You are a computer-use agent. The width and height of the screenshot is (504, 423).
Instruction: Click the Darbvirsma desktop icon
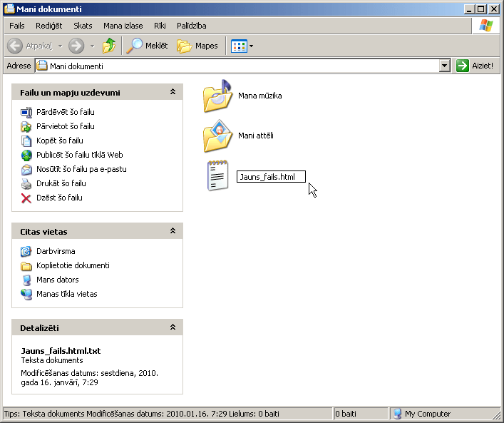[x=26, y=251]
